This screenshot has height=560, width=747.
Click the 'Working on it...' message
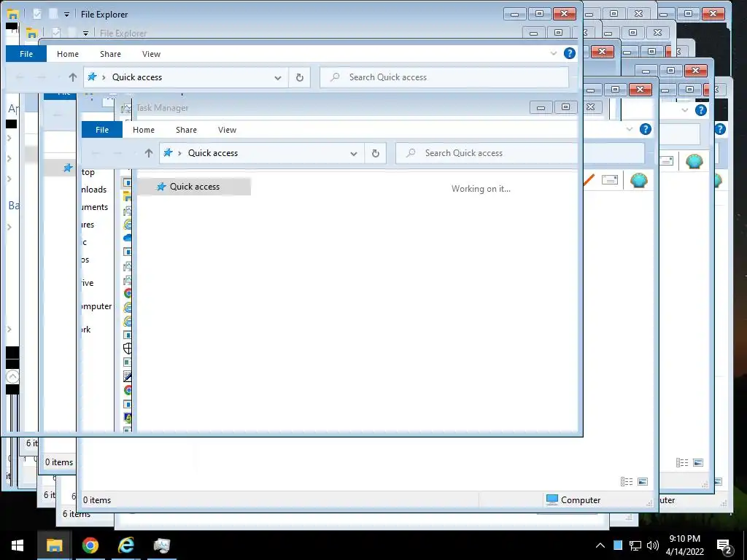point(481,189)
